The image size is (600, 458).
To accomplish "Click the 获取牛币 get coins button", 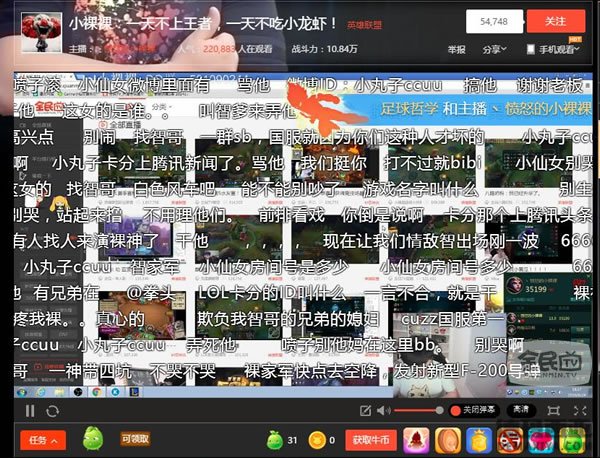I will point(371,440).
